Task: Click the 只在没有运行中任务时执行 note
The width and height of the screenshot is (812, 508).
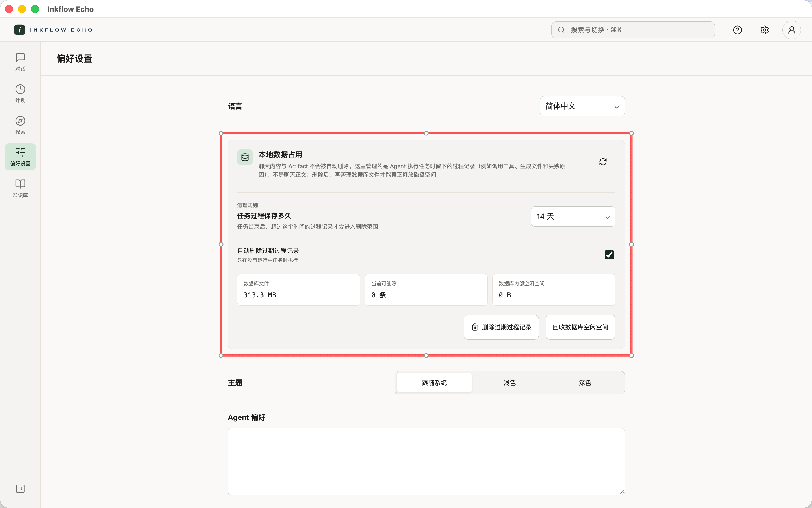Action: click(x=267, y=260)
